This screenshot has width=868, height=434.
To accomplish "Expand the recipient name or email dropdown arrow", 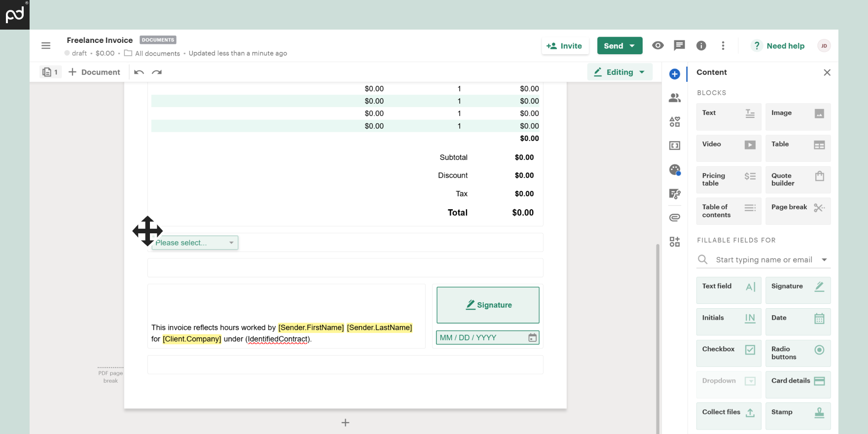I will [x=824, y=260].
